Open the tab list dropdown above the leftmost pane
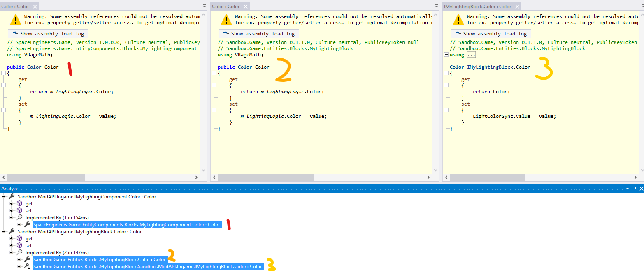Screen dimensions: 644x274 pyautogui.click(x=205, y=6)
